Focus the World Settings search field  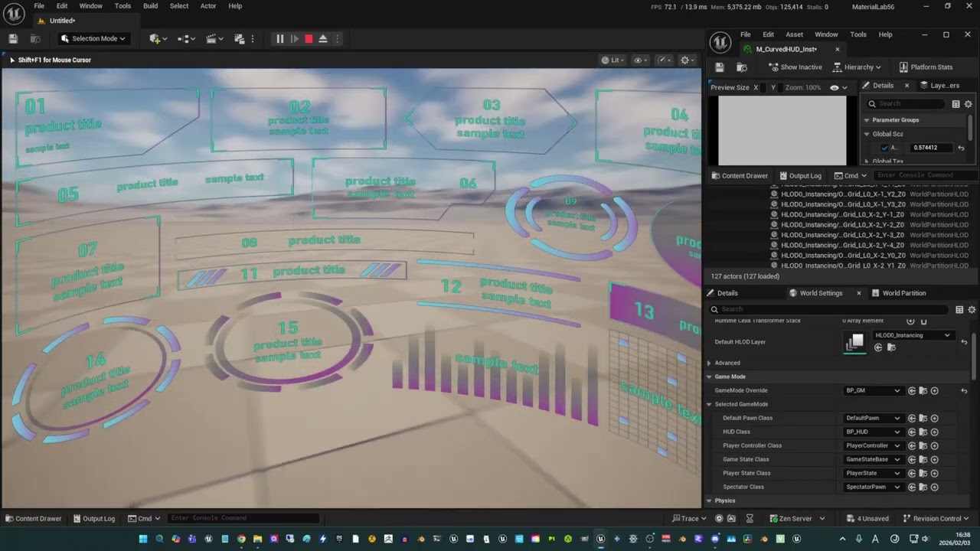pos(829,309)
